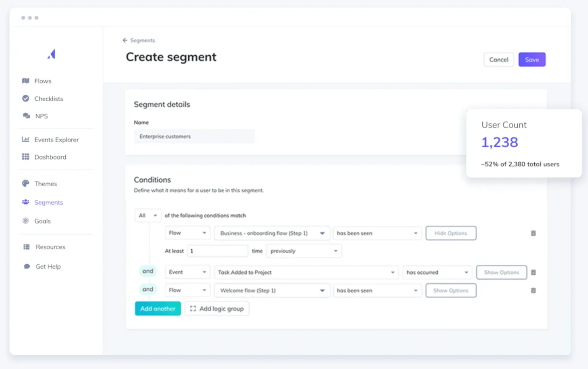Toggle the and operator before Event row

pos(148,271)
